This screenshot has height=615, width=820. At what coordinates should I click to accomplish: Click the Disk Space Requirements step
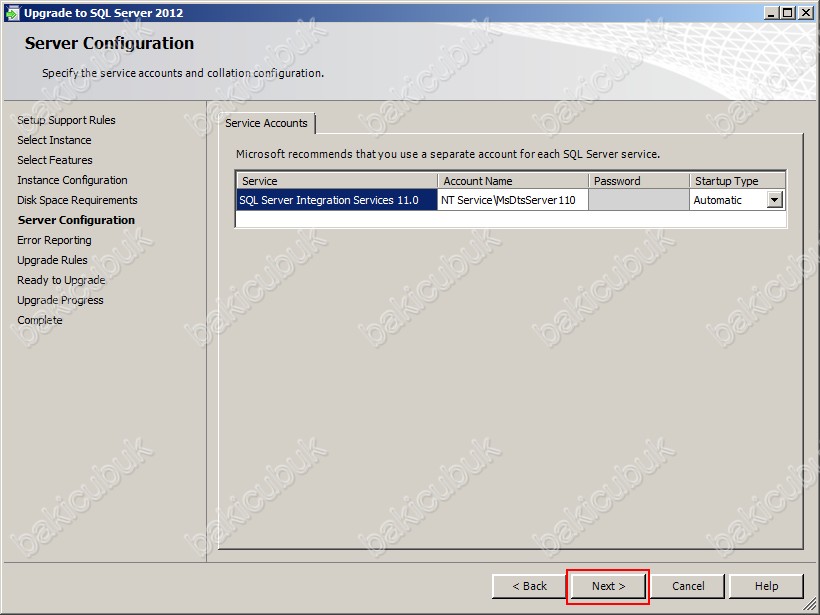click(77, 200)
